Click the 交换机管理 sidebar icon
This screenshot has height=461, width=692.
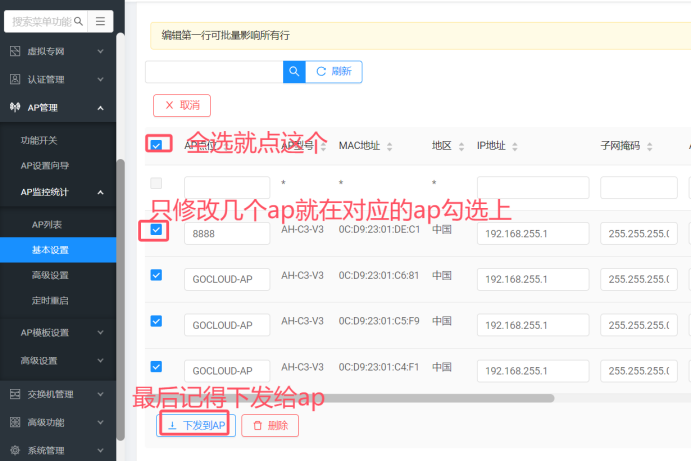(14, 394)
